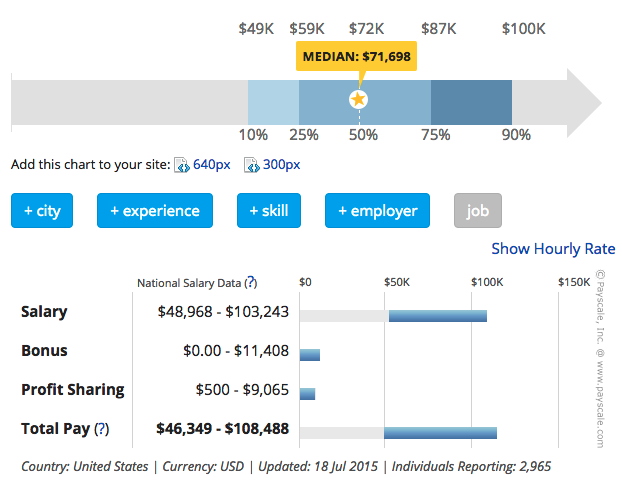Add a city filter
Viewport: 622px width, 482px height.
[x=42, y=211]
